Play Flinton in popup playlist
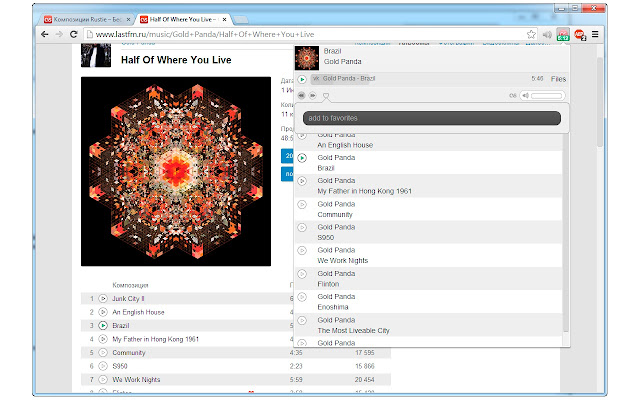The width and height of the screenshot is (640, 400). [302, 274]
